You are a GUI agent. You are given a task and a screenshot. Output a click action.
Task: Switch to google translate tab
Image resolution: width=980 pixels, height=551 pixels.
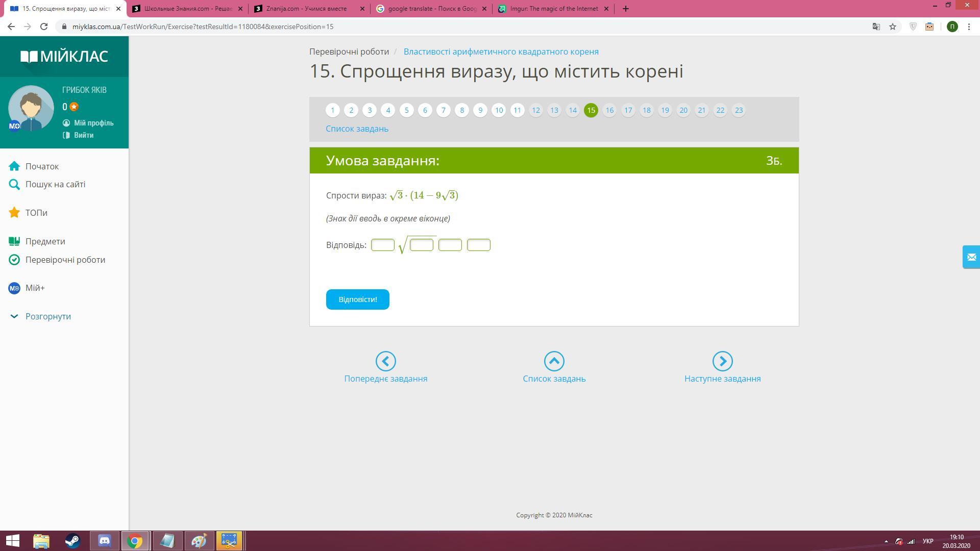pyautogui.click(x=432, y=9)
